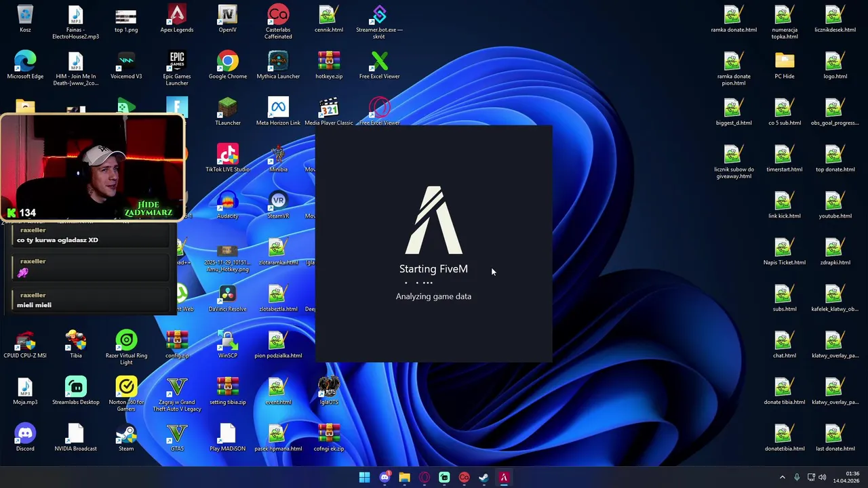Launch Mythica Launcher shortcut
868x488 pixels.
[x=278, y=66]
